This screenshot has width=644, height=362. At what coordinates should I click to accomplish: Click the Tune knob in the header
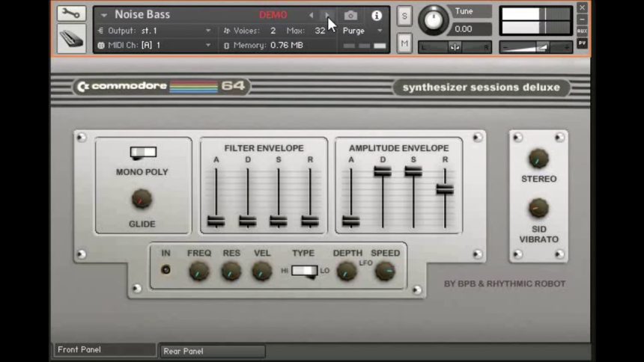(x=434, y=20)
